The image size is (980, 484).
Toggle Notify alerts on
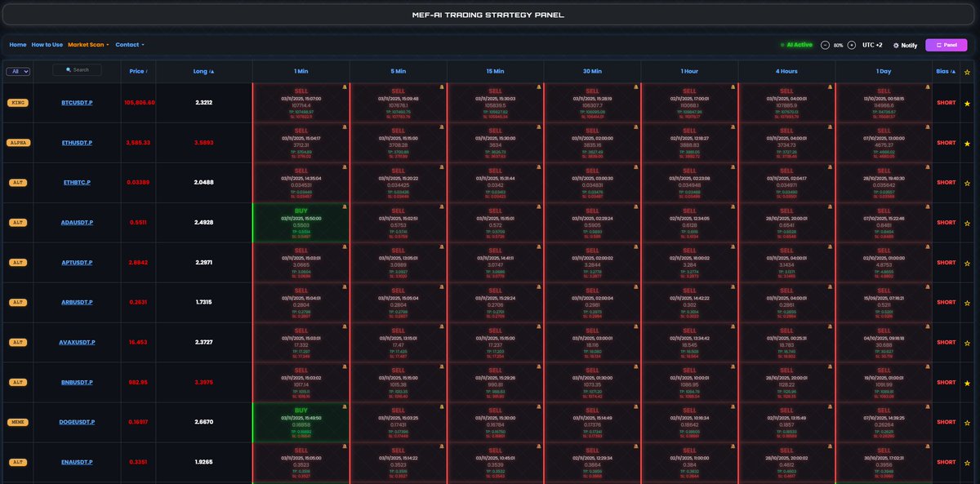(907, 45)
